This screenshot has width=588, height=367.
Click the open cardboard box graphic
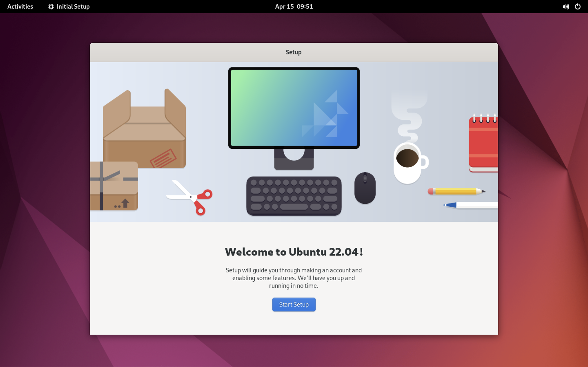144,136
